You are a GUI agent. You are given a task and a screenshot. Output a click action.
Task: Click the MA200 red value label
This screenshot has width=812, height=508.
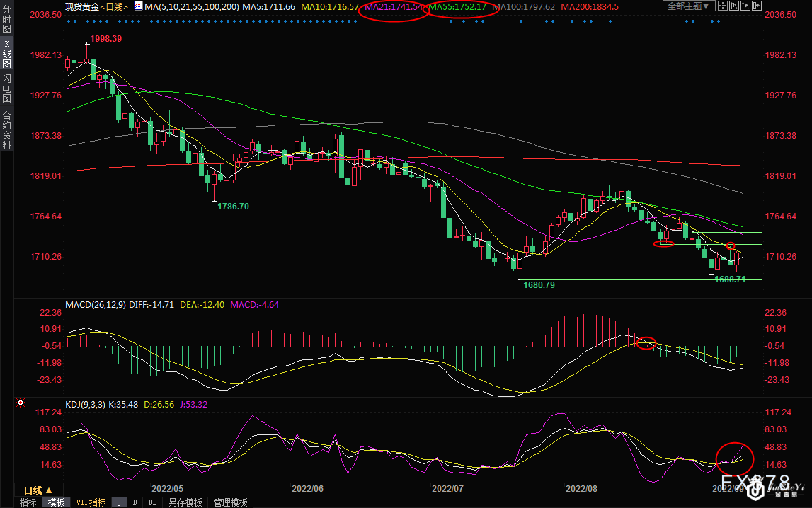[589, 6]
